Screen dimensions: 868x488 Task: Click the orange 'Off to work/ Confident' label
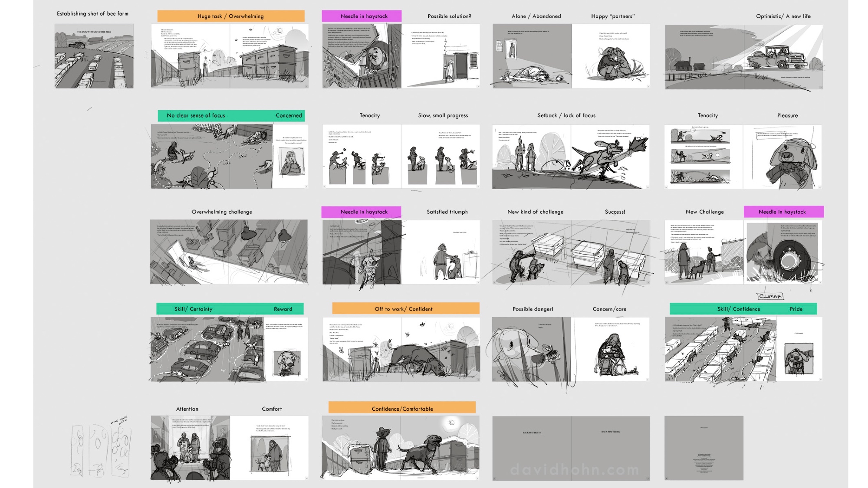tap(405, 309)
